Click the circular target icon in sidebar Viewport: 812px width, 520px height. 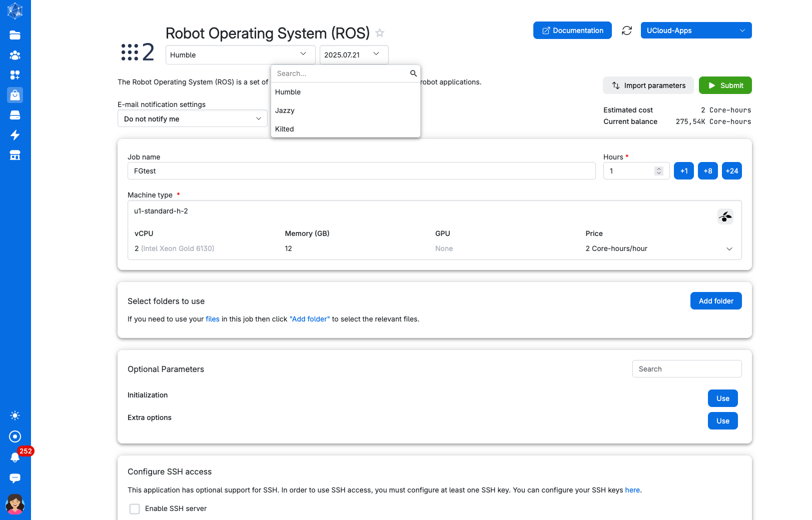coord(15,436)
